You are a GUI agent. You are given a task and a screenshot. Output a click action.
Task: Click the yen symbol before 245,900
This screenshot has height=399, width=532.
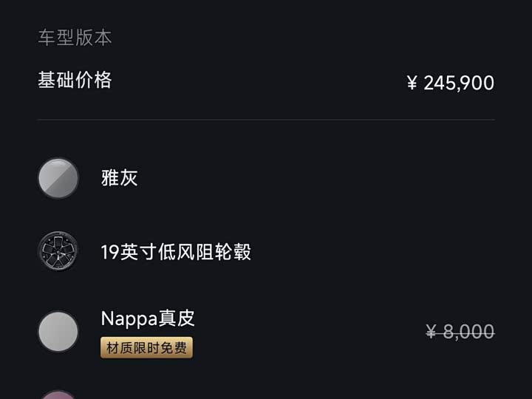(412, 83)
